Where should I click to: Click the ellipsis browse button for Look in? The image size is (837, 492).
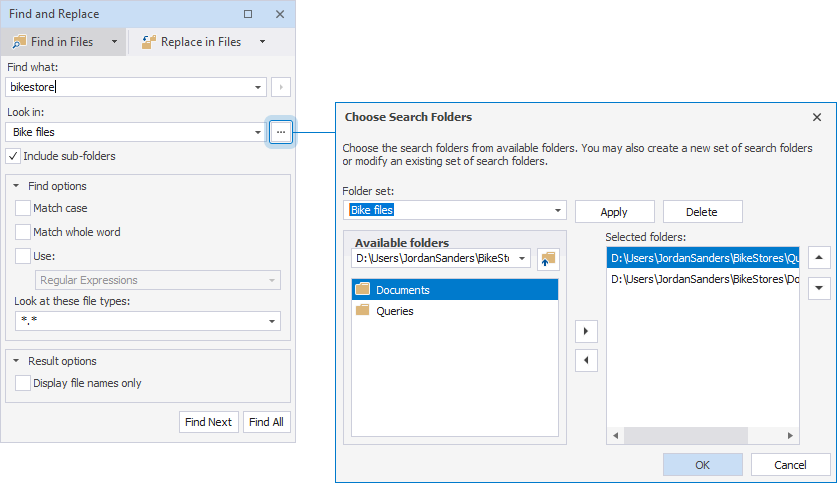tap(281, 132)
